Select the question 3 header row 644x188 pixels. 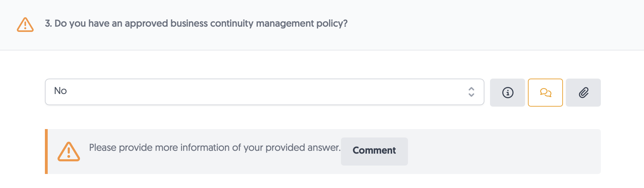click(x=322, y=25)
